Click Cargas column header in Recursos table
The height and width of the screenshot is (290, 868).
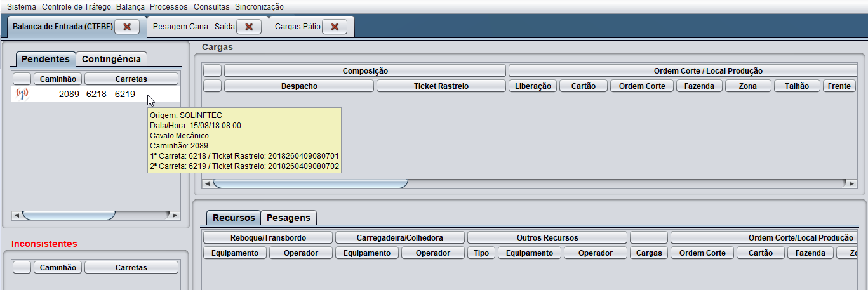pyautogui.click(x=649, y=253)
